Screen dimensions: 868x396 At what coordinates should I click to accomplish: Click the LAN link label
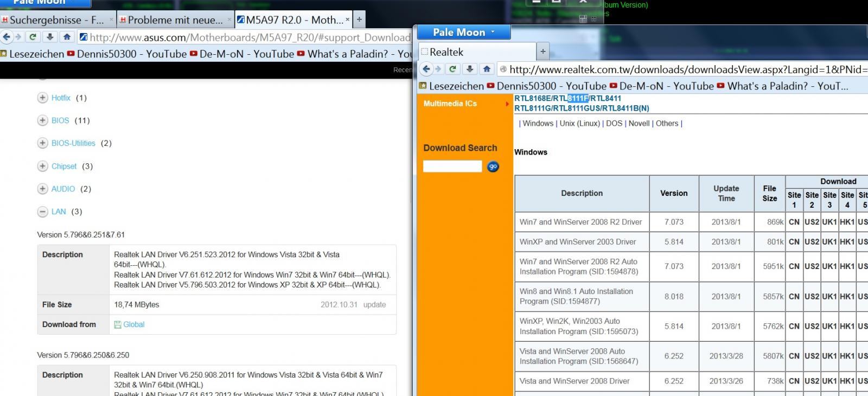[59, 212]
